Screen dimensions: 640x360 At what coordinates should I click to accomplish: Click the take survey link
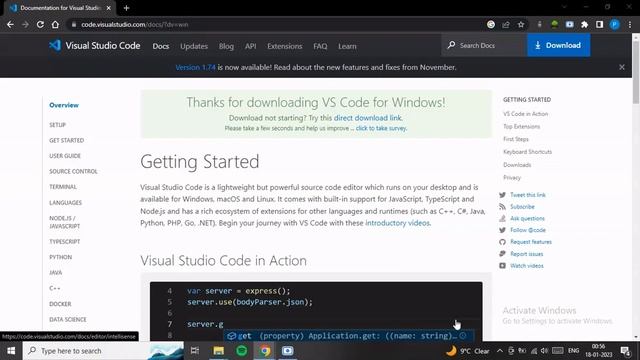coord(381,128)
